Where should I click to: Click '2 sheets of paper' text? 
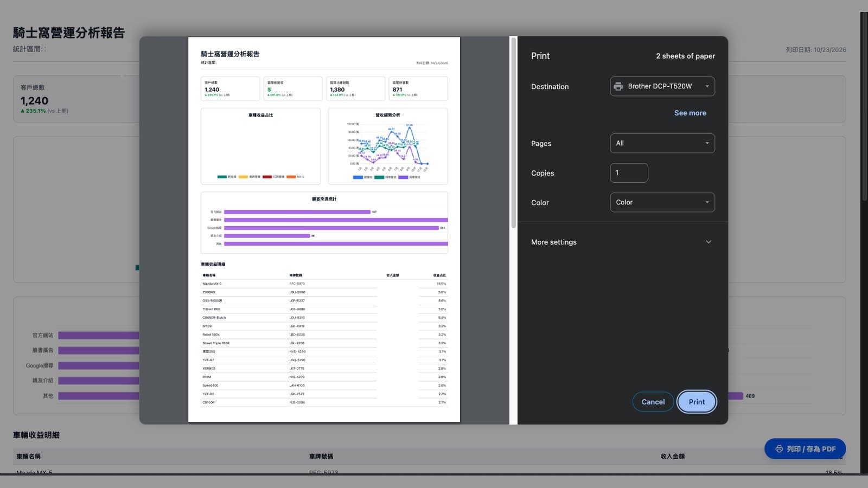[x=685, y=56]
